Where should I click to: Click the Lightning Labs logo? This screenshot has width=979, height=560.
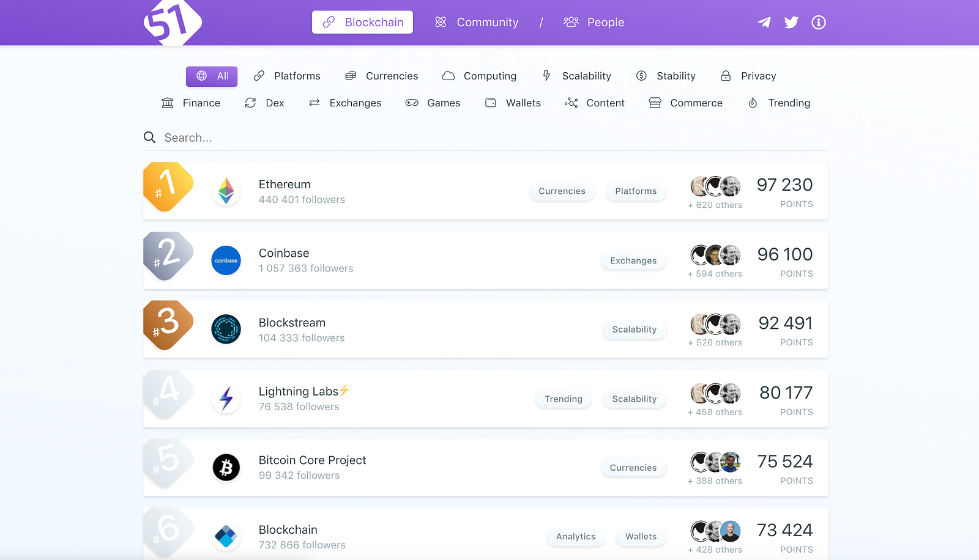click(x=226, y=399)
